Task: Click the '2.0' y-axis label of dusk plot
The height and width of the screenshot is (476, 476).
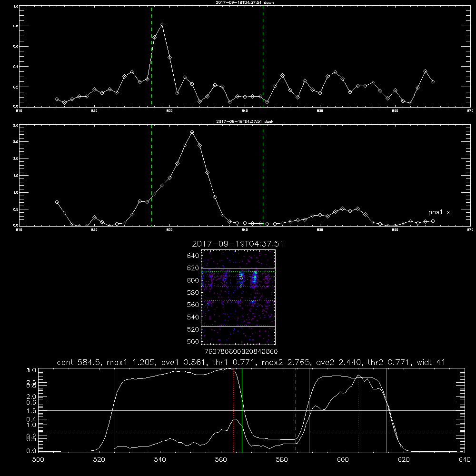Action: click(x=16, y=159)
